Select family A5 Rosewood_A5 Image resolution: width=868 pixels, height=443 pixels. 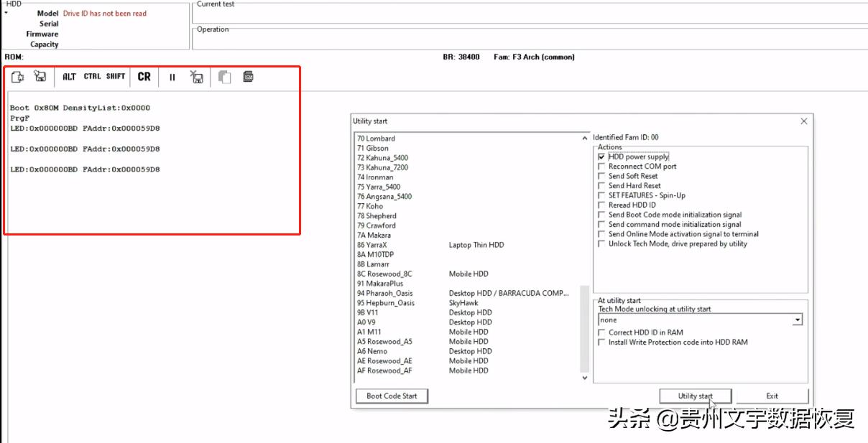(x=468, y=342)
